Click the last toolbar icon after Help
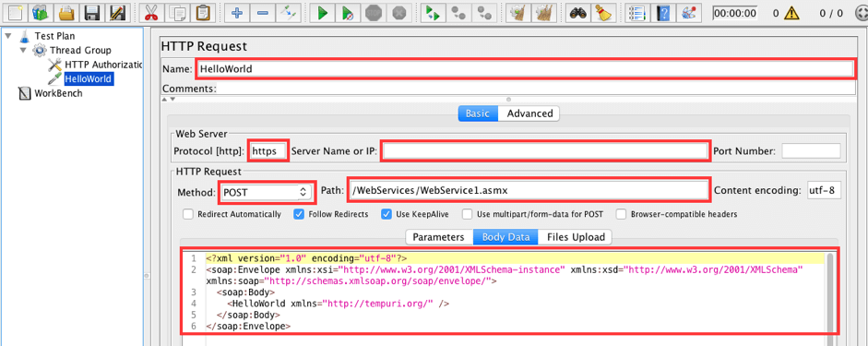 (x=688, y=12)
